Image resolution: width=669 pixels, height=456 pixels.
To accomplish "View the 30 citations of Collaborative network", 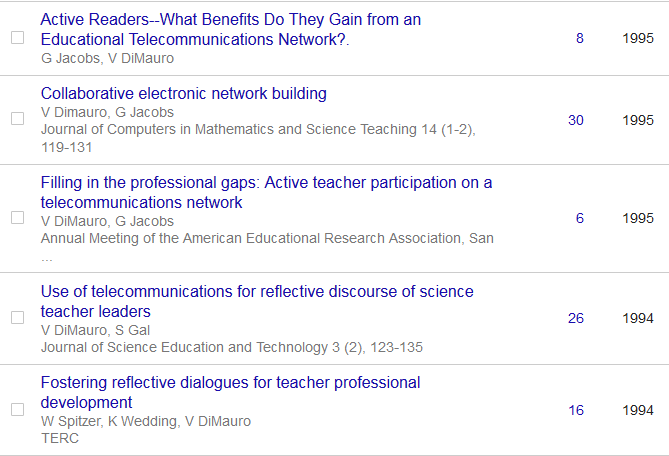I will click(575, 120).
